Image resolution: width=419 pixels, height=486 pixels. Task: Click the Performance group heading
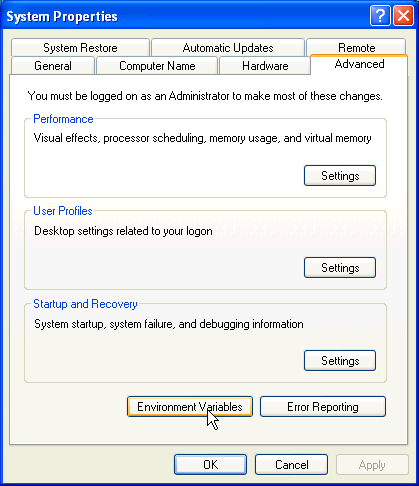point(63,119)
